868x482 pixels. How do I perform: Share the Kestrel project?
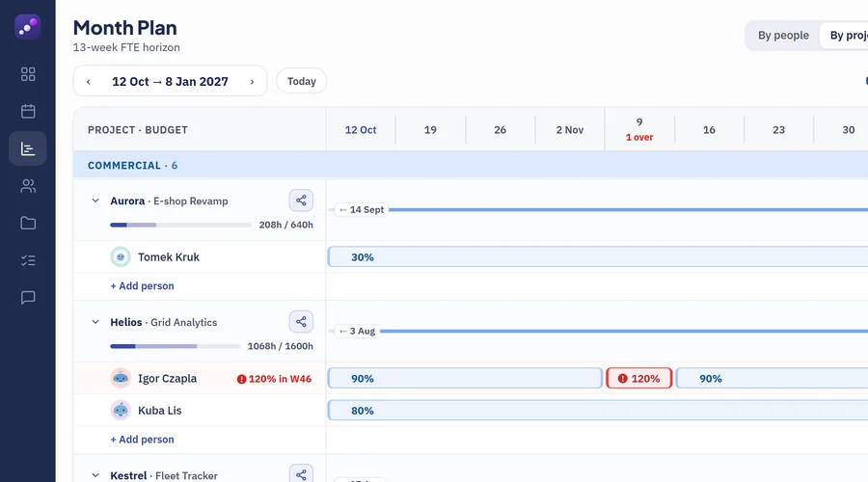(301, 474)
